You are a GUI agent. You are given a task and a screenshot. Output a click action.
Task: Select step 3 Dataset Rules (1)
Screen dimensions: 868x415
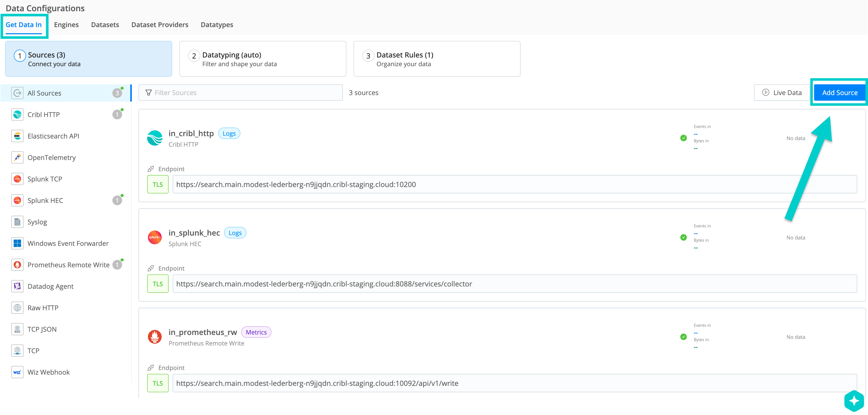coord(437,59)
